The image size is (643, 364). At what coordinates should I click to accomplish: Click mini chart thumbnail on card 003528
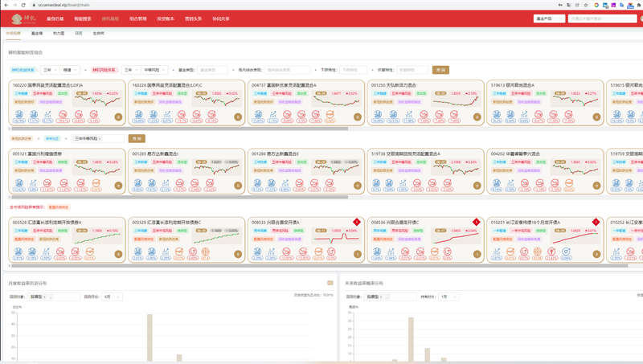pos(96,238)
